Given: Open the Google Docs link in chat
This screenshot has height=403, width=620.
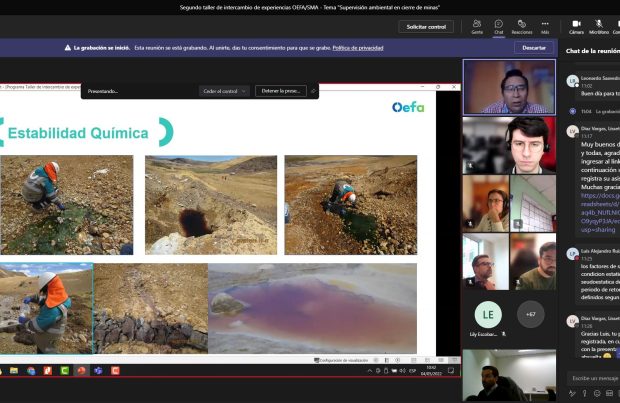Looking at the screenshot, I should click(x=600, y=212).
